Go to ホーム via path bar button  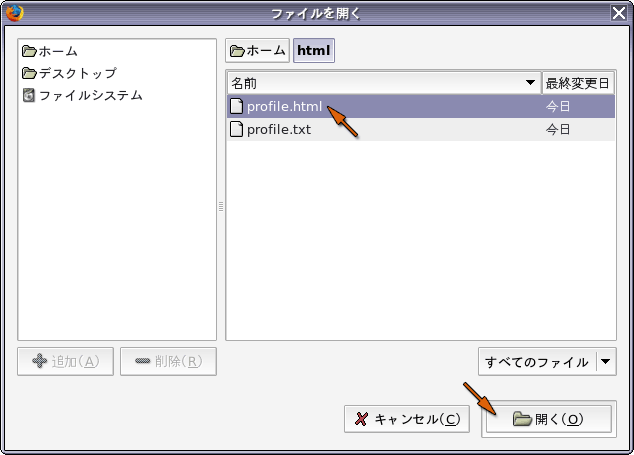pos(258,51)
